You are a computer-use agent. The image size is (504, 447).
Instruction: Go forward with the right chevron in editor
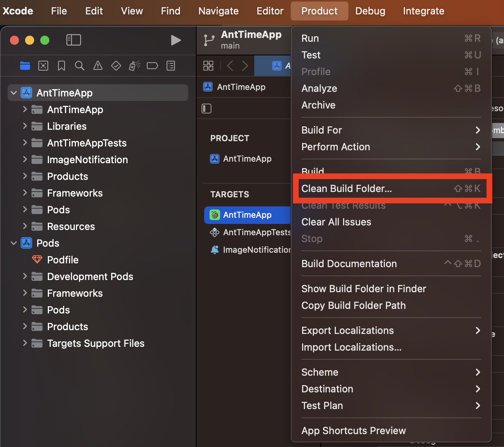coord(245,66)
